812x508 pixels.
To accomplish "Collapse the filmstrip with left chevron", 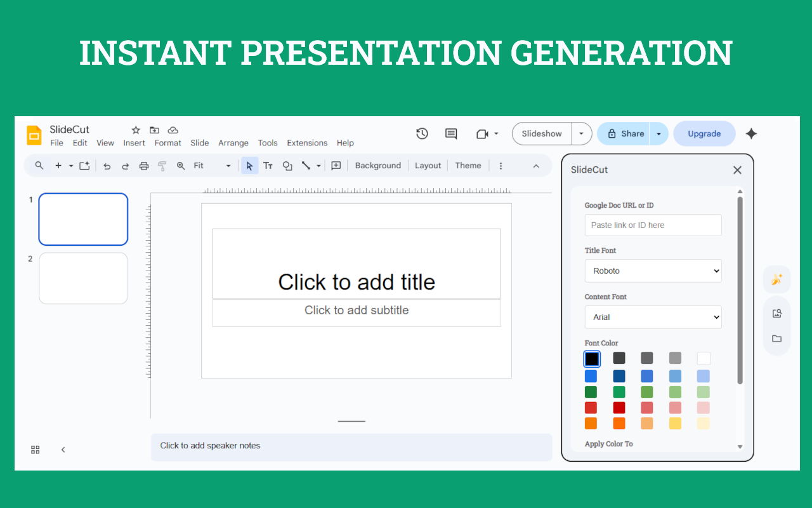I will pos(63,450).
